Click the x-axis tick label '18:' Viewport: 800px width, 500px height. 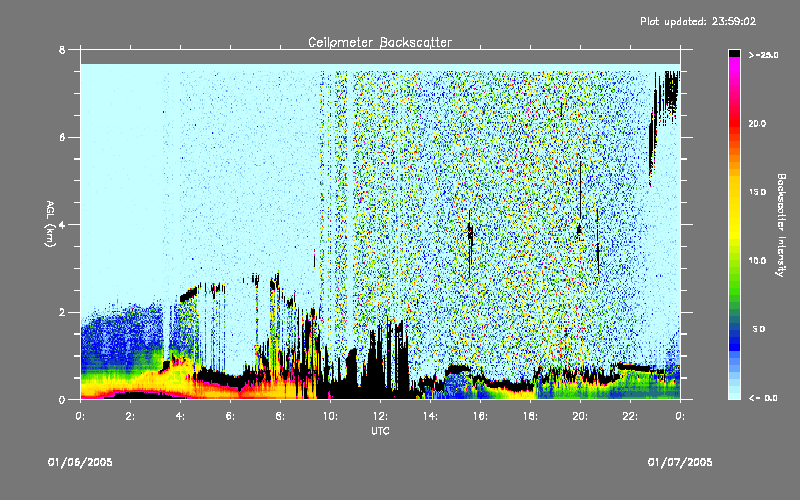point(530,416)
